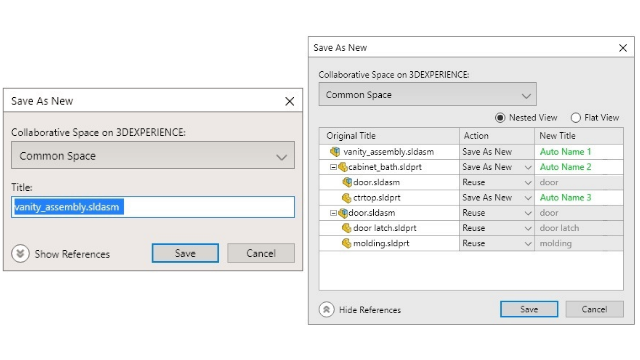Click the door latch.sldprt part icon

coord(347,228)
